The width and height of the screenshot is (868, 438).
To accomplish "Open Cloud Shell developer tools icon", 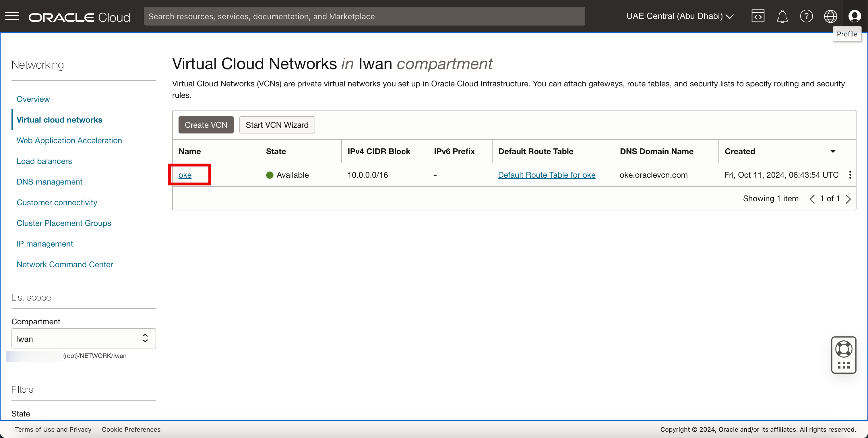I will pos(757,16).
